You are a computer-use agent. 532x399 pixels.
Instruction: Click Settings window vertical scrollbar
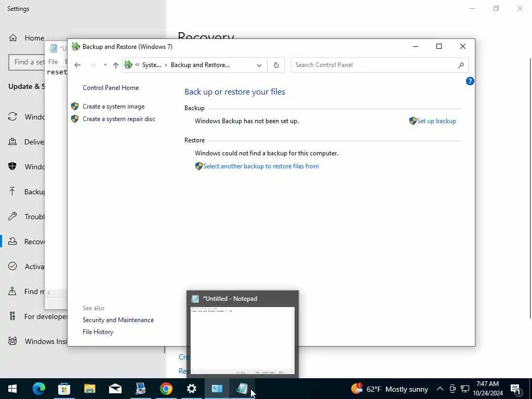coord(530,188)
